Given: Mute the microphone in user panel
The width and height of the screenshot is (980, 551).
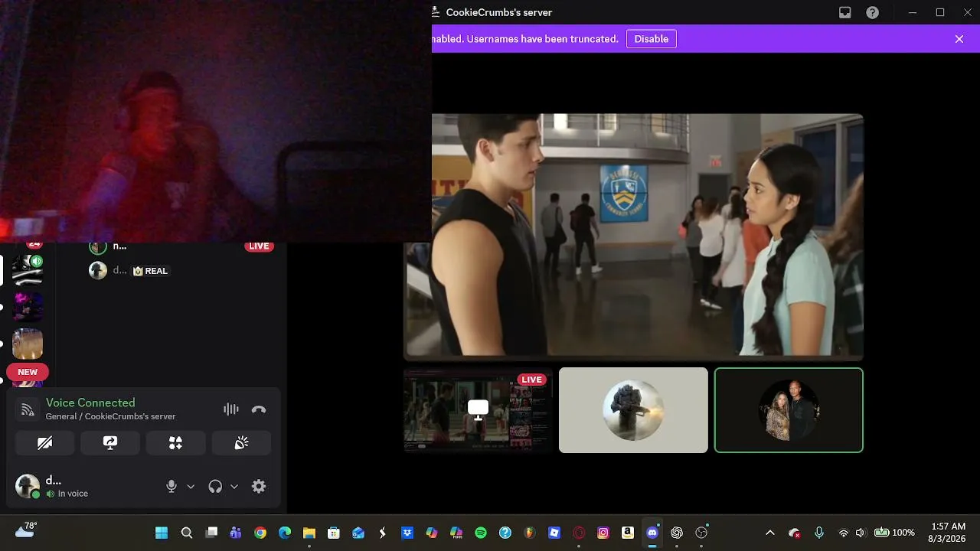Looking at the screenshot, I should [171, 486].
